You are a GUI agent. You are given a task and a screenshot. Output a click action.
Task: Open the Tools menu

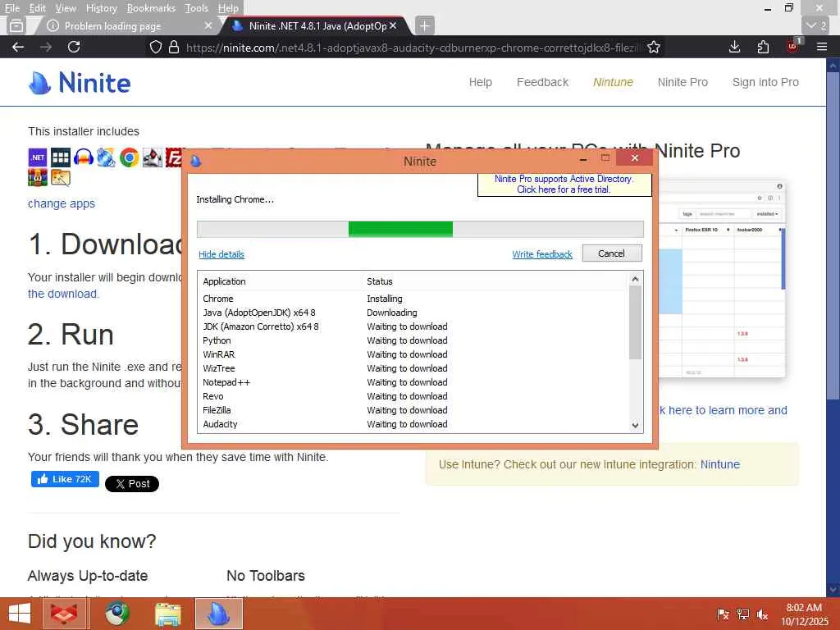coord(197,8)
